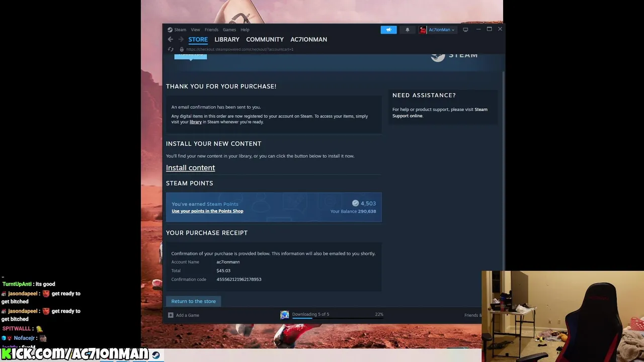Click the earned 4,503 points value
The width and height of the screenshot is (644, 362).
click(368, 203)
